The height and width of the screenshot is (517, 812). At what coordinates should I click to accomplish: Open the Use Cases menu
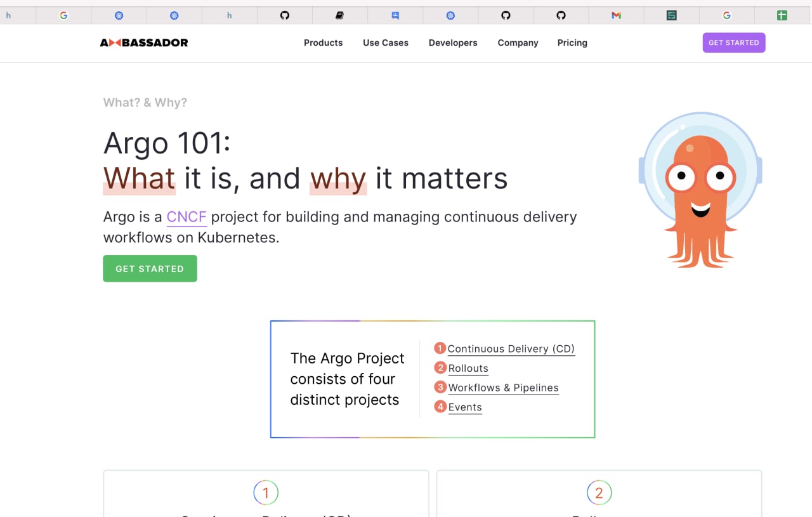click(x=386, y=43)
